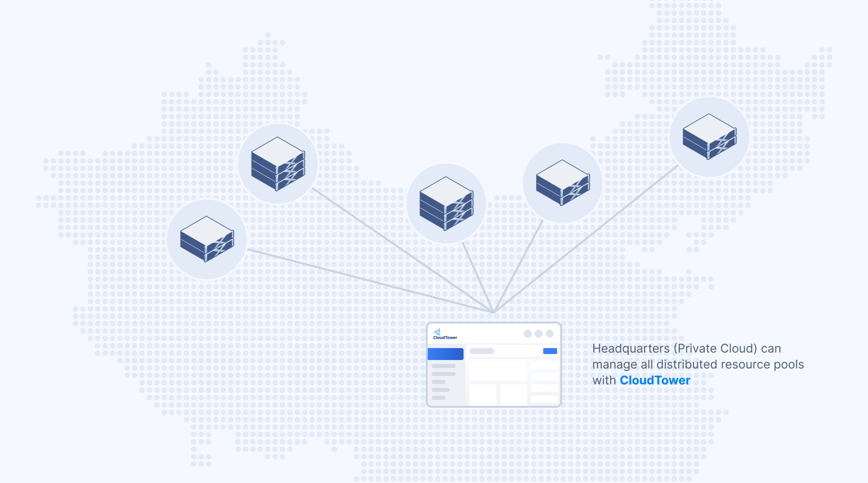This screenshot has width=868, height=483.
Task: Click 'manage all distributed resource pools' text
Action: pyautogui.click(x=698, y=364)
